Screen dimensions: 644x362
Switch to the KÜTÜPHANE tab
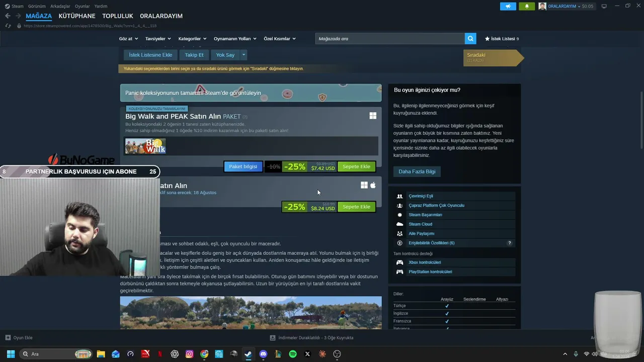coord(77,16)
